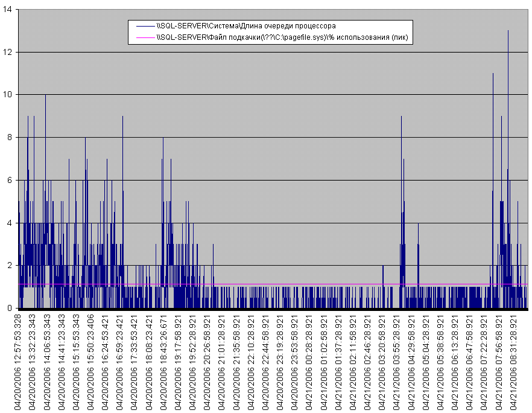Screen dimensions: 532x413
Task: Click the black line sample in legend
Action: click(x=145, y=26)
